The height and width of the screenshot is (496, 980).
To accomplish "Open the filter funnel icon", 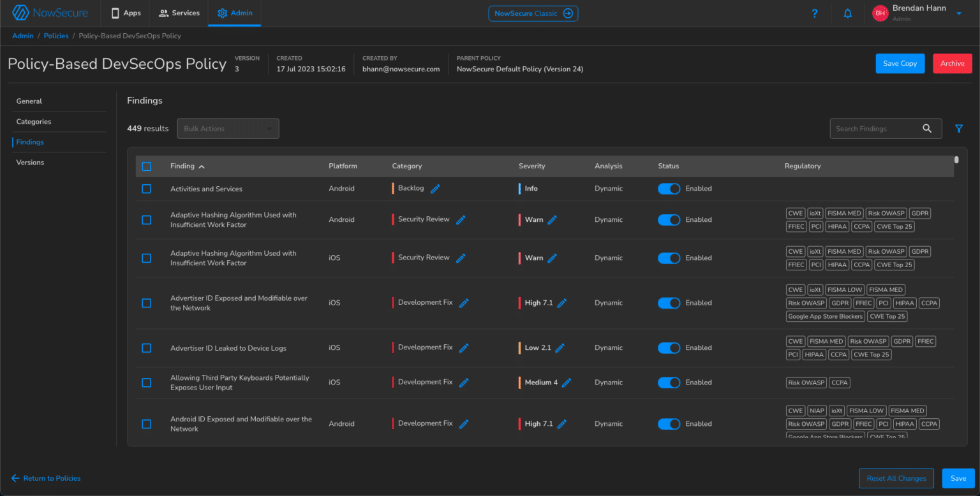I will pos(959,129).
